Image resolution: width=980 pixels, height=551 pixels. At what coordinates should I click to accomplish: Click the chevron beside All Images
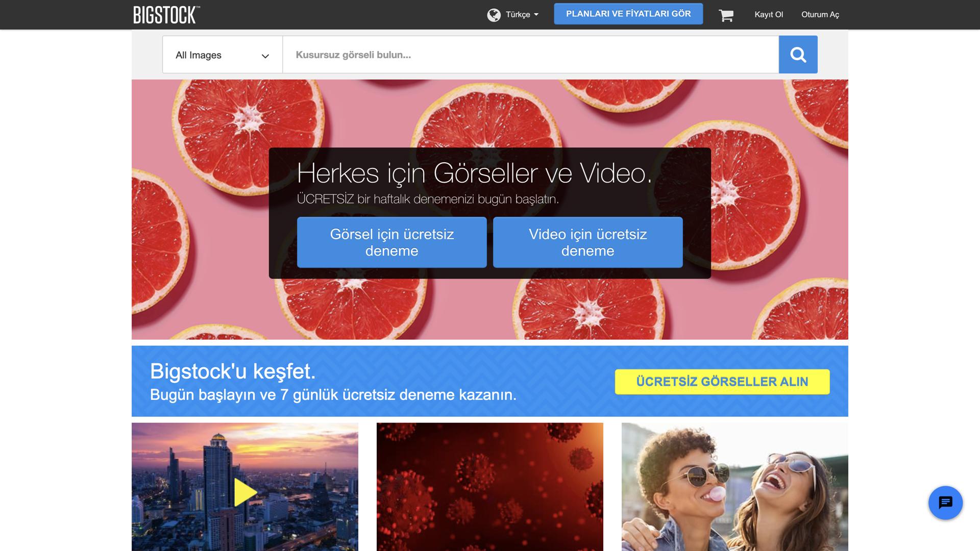(x=265, y=56)
